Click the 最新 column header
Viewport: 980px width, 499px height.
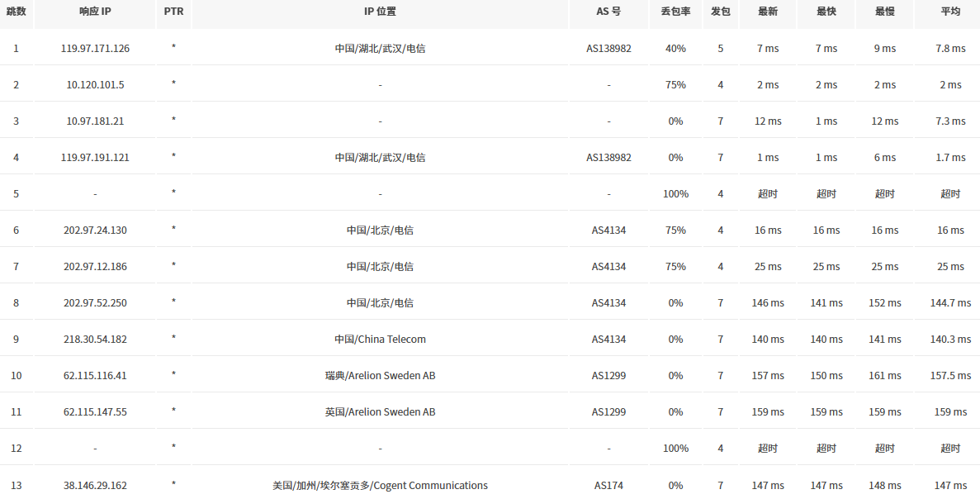(768, 12)
